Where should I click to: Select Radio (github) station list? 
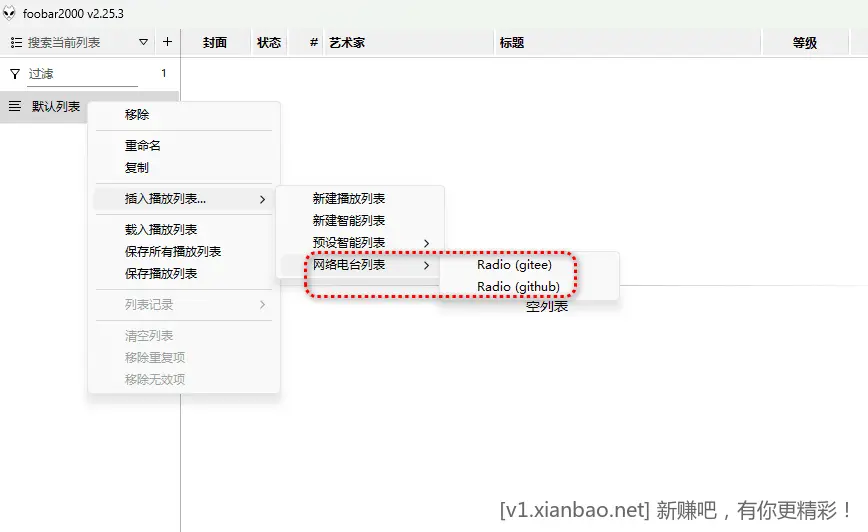tap(529, 287)
